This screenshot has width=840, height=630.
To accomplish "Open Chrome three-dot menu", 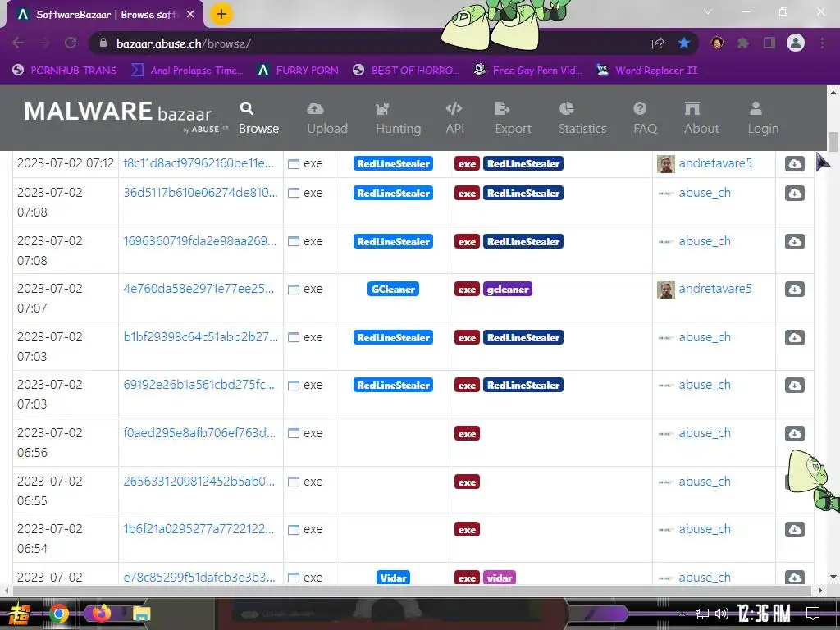I will click(x=822, y=43).
